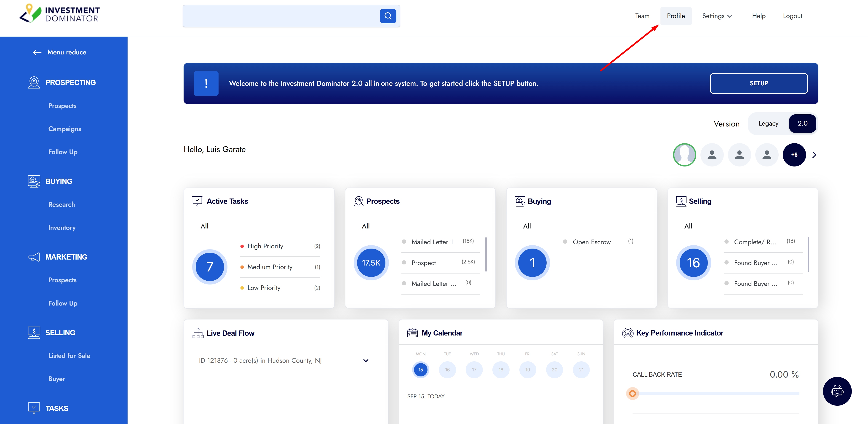Screen dimensions: 868x424
Task: Click the Active Tasks total 7 circle
Action: coord(210,267)
